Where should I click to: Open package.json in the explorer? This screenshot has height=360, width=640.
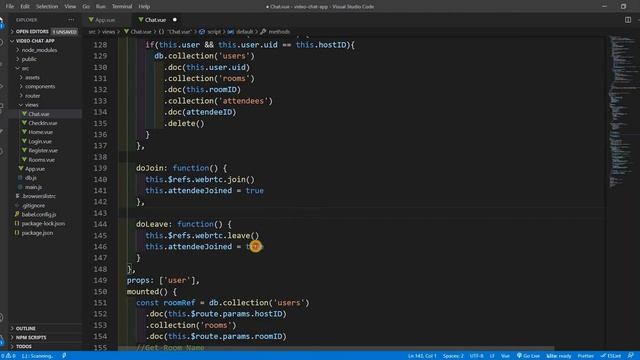[37, 233]
